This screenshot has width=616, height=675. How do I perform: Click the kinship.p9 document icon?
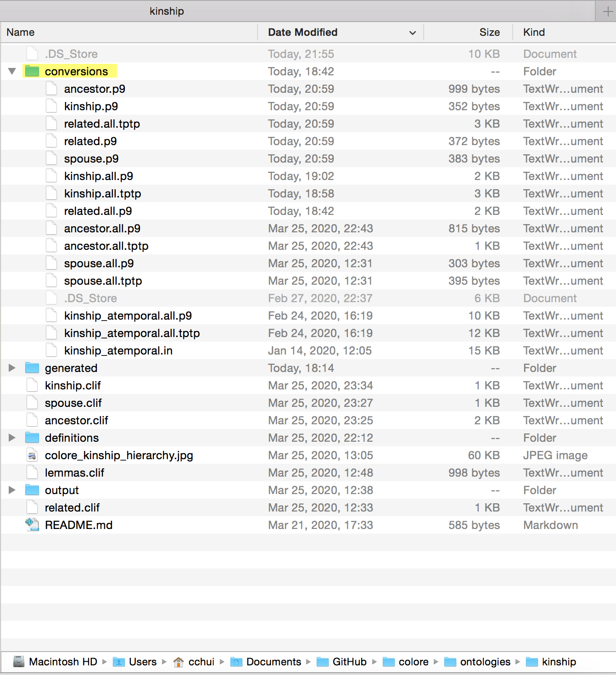(x=51, y=106)
